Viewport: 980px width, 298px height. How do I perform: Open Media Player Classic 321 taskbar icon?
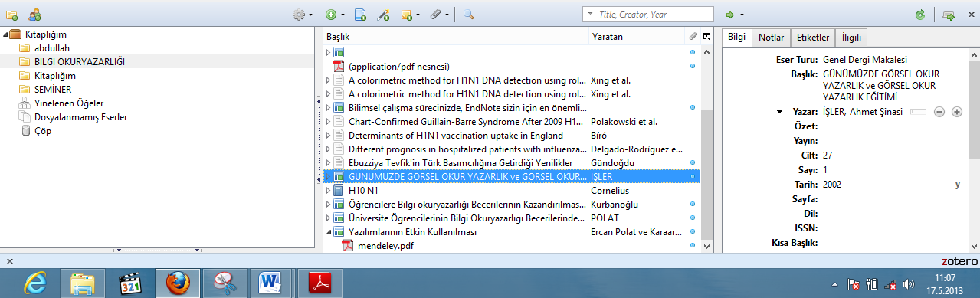click(129, 283)
